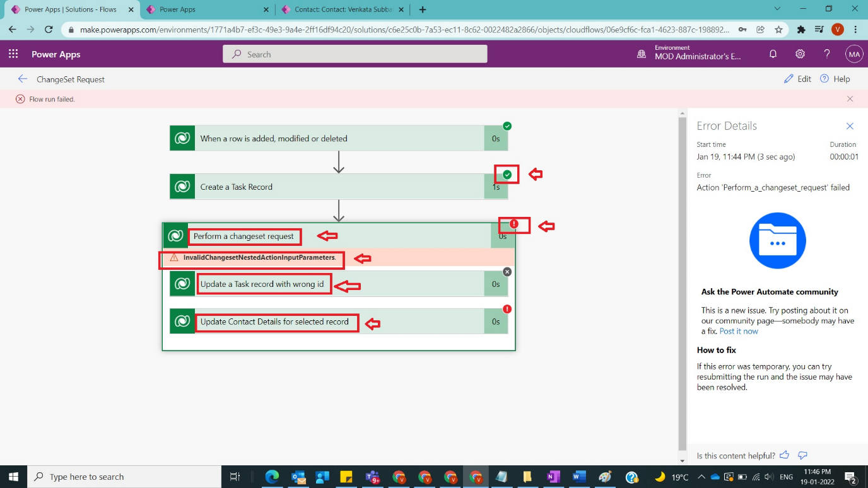Click the blue community folder illustration
The image size is (868, 488).
click(778, 240)
